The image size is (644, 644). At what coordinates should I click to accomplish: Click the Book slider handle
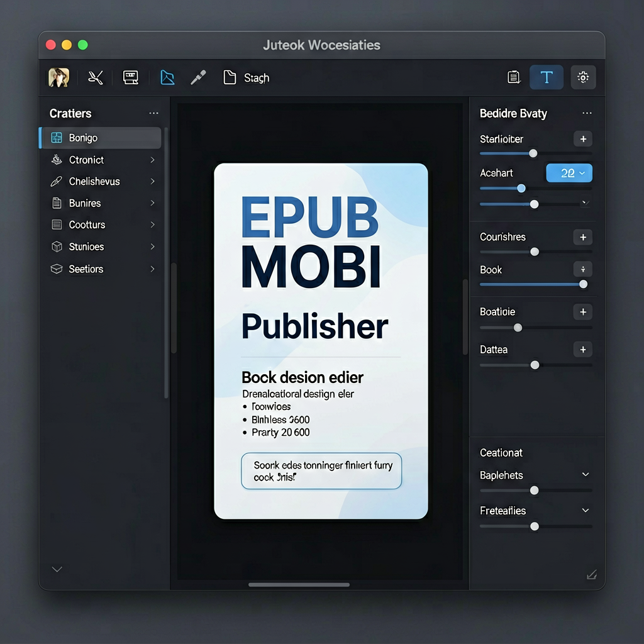point(583,284)
